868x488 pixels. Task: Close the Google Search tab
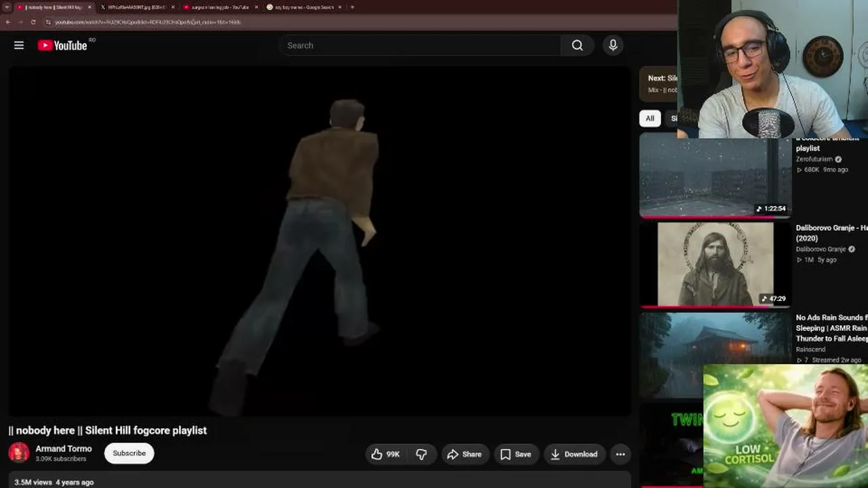[340, 7]
